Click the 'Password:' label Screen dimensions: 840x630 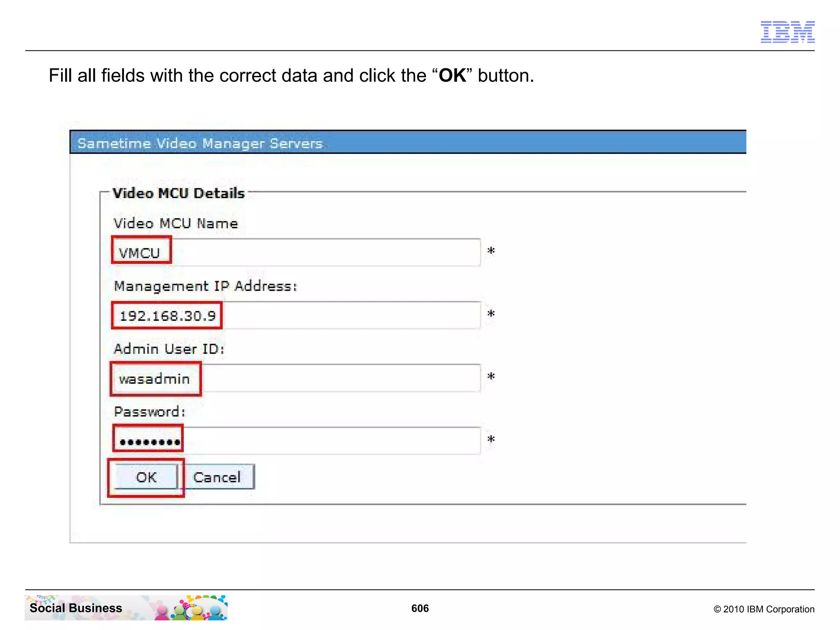tap(150, 411)
